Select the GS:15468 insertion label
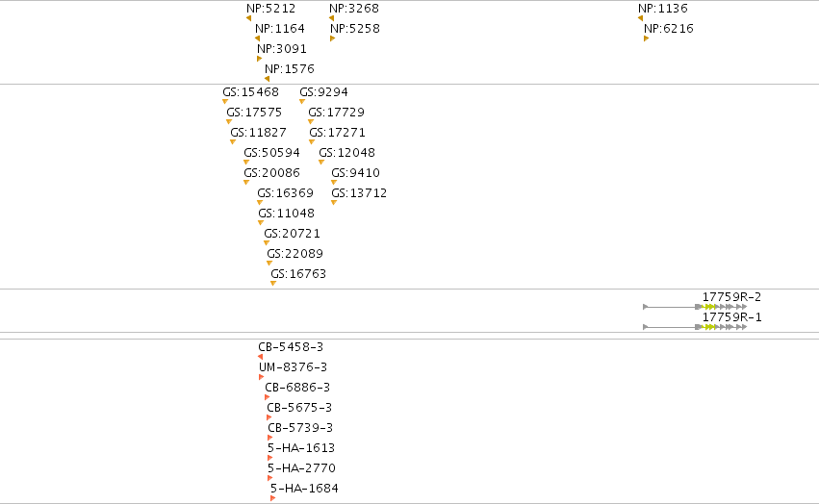Viewport: 819px width, 504px height. [251, 92]
